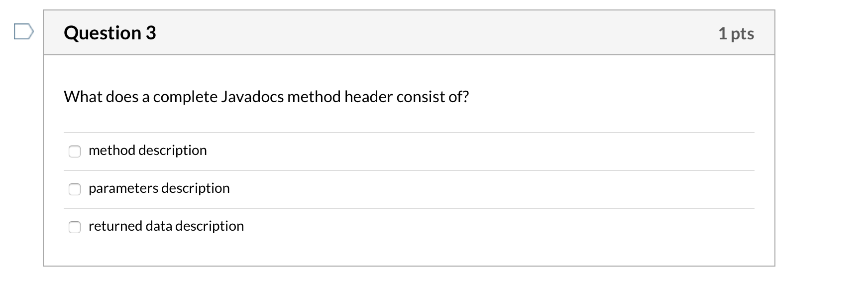Click the Javadocs question prompt text
The height and width of the screenshot is (289, 868).
point(266,96)
